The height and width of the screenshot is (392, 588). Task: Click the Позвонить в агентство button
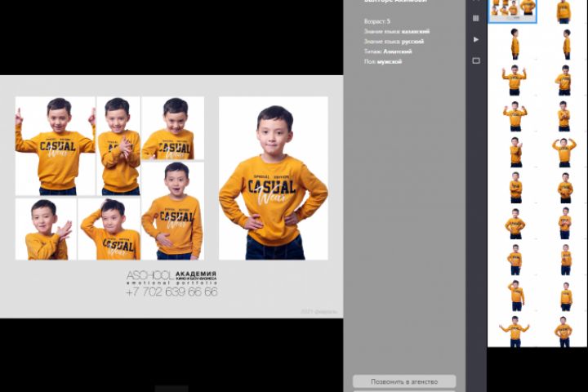(404, 381)
